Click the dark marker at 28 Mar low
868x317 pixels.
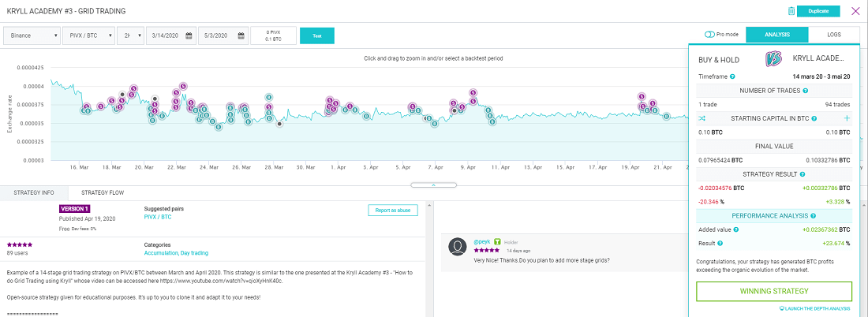point(279,124)
